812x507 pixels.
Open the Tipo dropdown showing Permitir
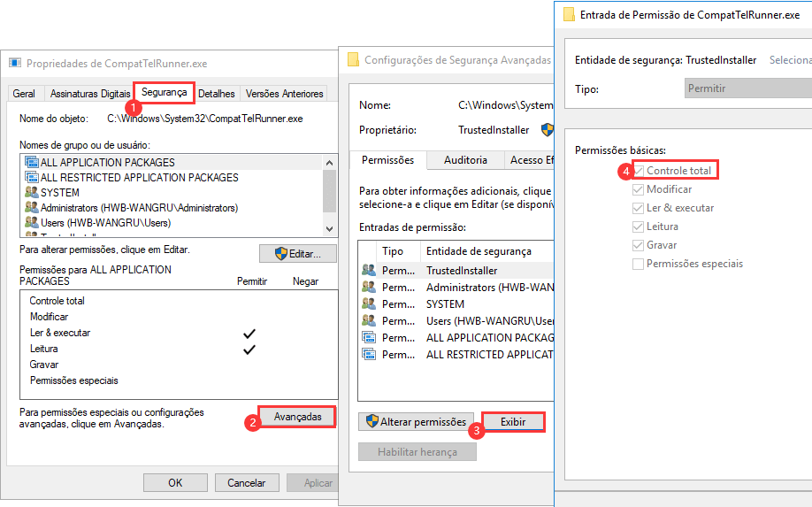click(x=747, y=89)
